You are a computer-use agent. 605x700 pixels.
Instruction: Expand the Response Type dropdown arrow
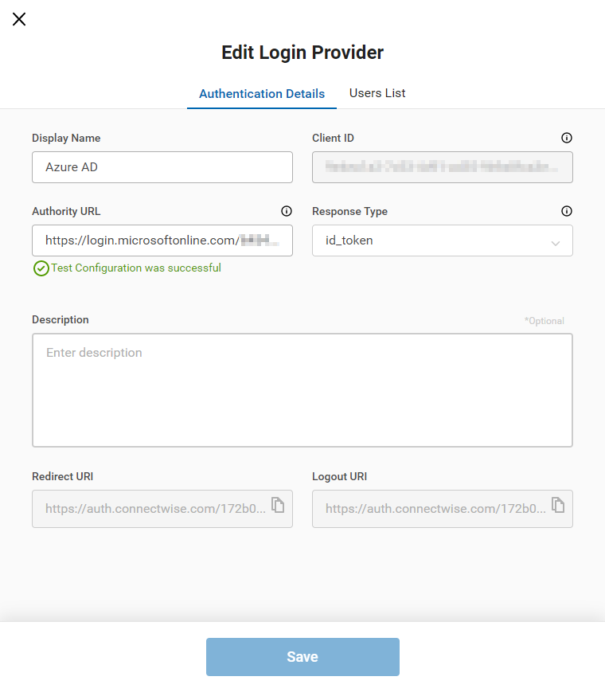tap(556, 242)
